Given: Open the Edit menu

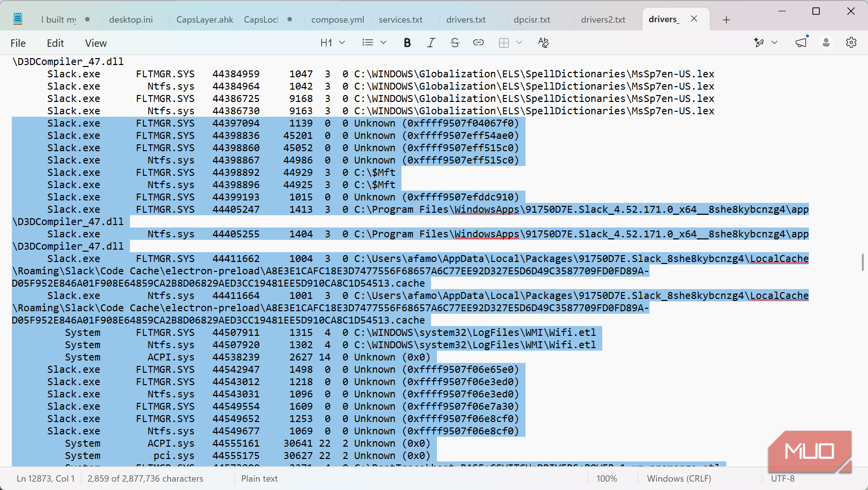Looking at the screenshot, I should (56, 43).
